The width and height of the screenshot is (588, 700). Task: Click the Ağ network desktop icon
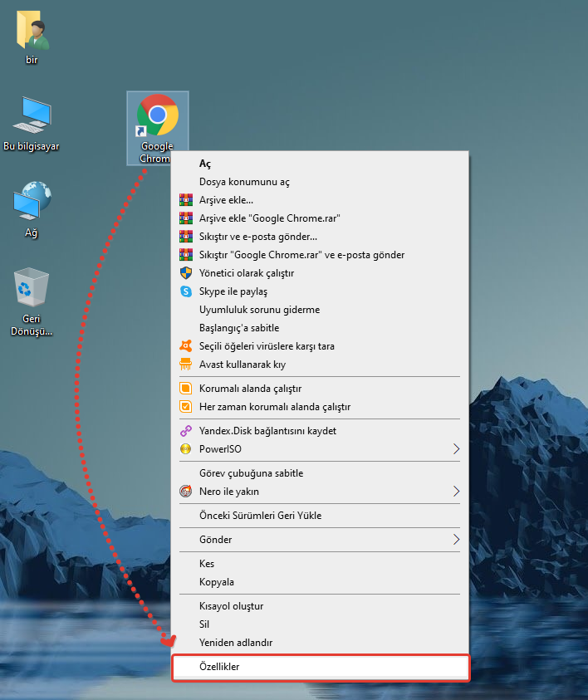tap(32, 203)
